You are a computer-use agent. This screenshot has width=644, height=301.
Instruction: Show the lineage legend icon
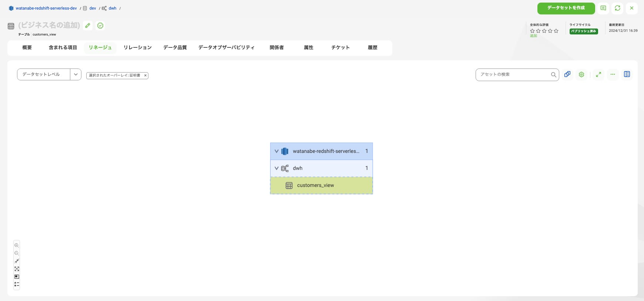pyautogui.click(x=17, y=284)
